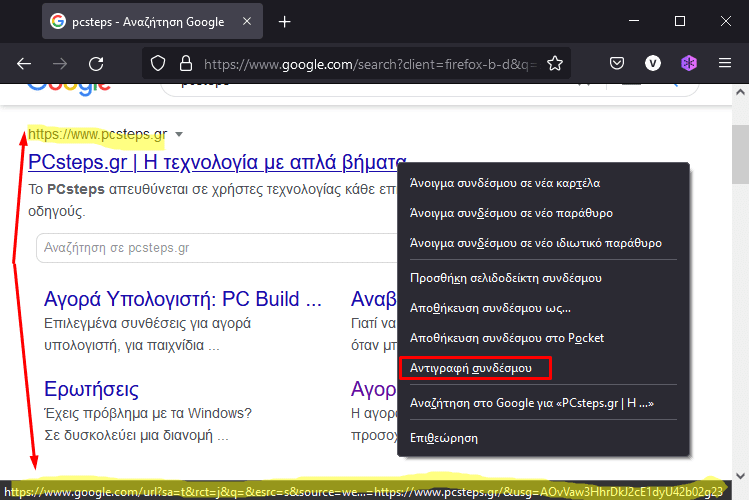Bookmark this page with the star
The width and height of the screenshot is (749, 500).
(555, 63)
